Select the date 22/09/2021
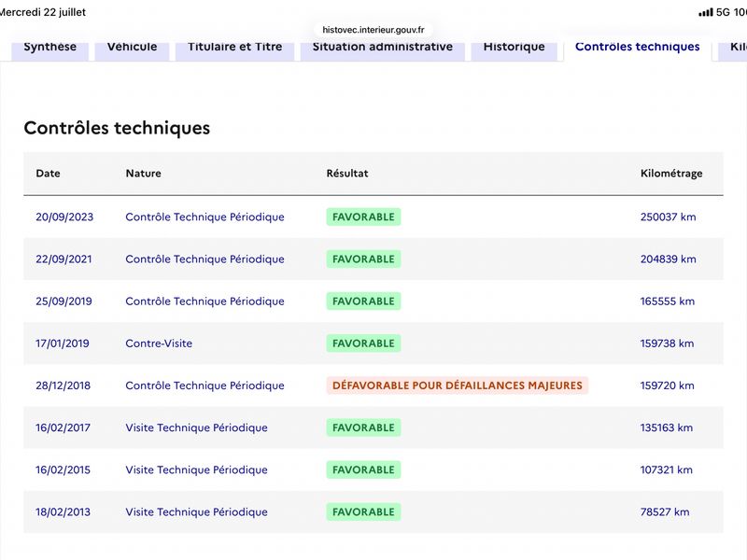 (x=63, y=259)
